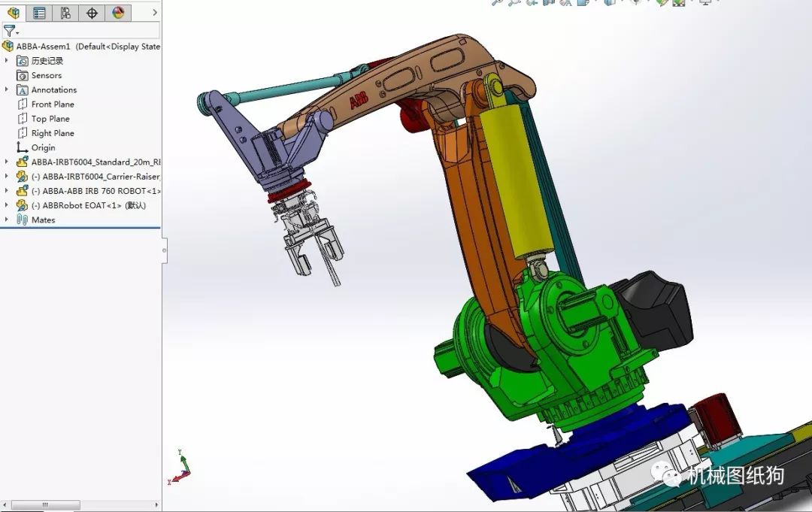Select the red ABB logo on the arm
Viewport: 812px width, 512px height.
(x=359, y=100)
